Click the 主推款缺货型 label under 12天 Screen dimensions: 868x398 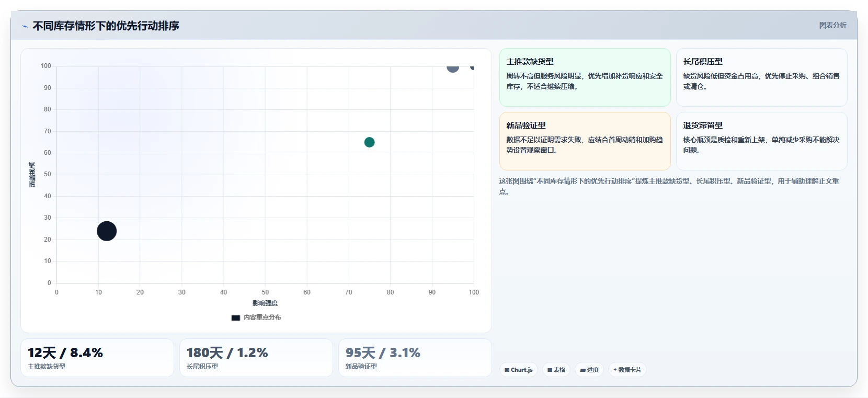coord(47,367)
